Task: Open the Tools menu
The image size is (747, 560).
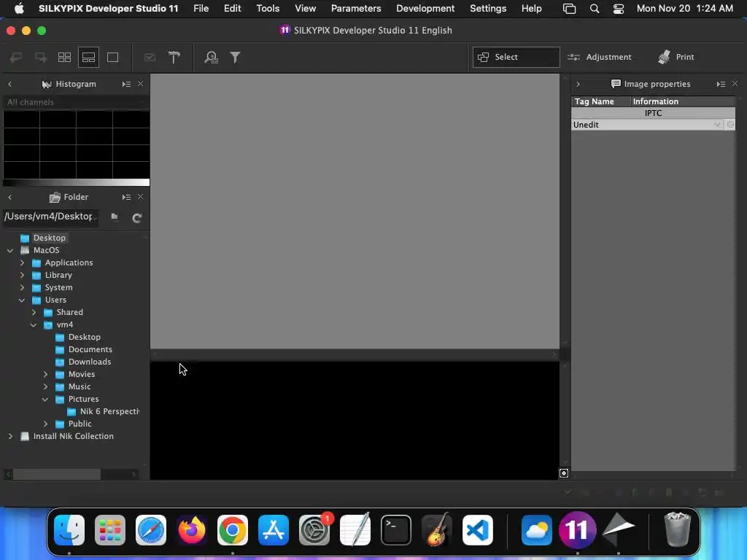Action: [268, 9]
